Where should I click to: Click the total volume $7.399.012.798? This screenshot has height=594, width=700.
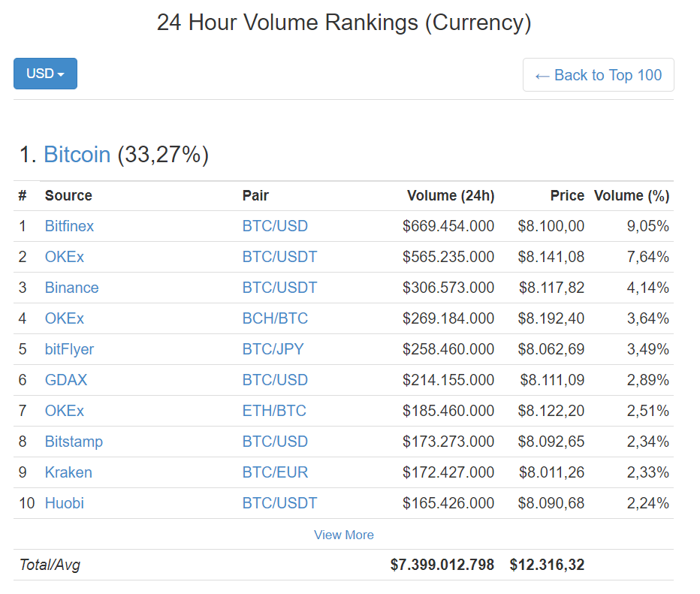(442, 565)
